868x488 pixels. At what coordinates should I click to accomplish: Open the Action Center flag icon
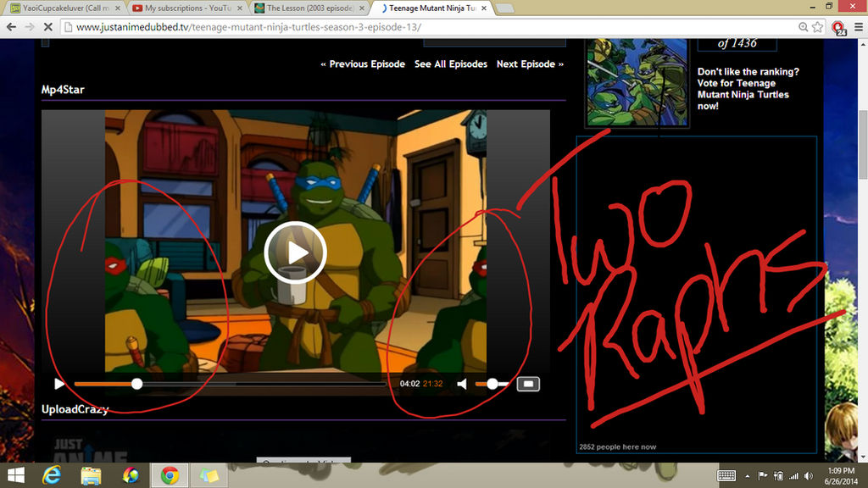pos(762,476)
